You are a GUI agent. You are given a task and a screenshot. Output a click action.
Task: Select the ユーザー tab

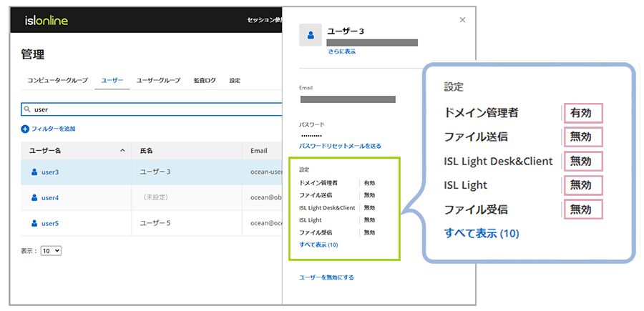pyautogui.click(x=112, y=80)
